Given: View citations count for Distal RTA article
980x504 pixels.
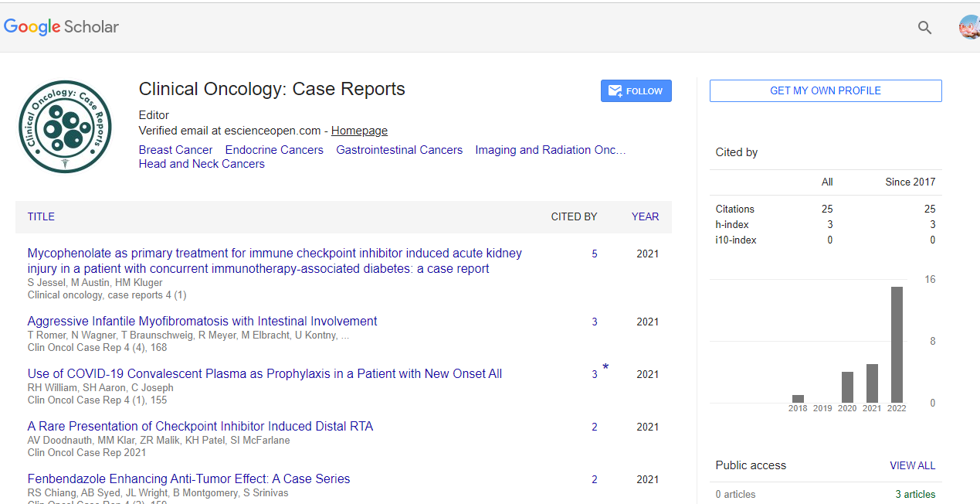Looking at the screenshot, I should pos(595,427).
